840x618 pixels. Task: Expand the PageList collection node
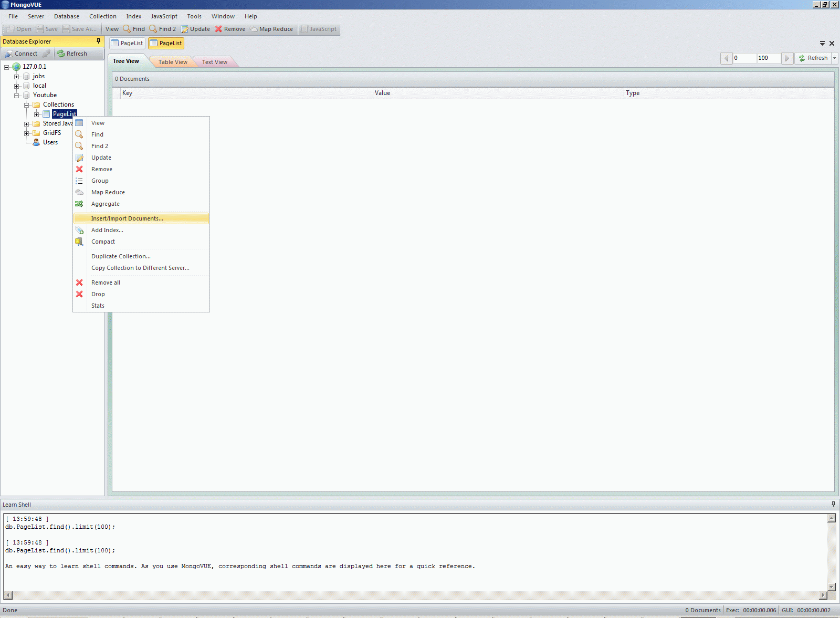click(36, 114)
